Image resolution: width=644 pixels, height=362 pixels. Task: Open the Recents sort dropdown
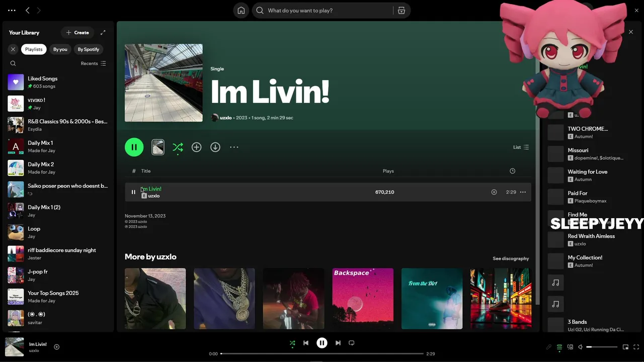[94, 63]
